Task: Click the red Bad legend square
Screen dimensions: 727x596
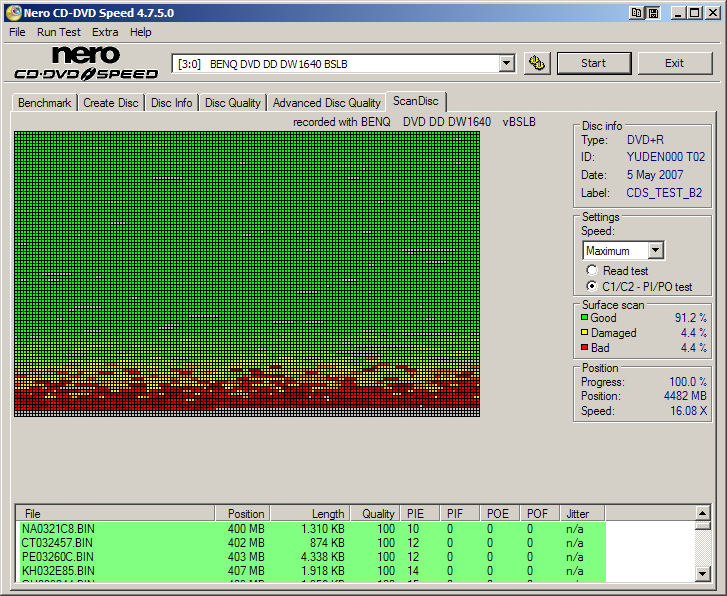Action: point(584,347)
